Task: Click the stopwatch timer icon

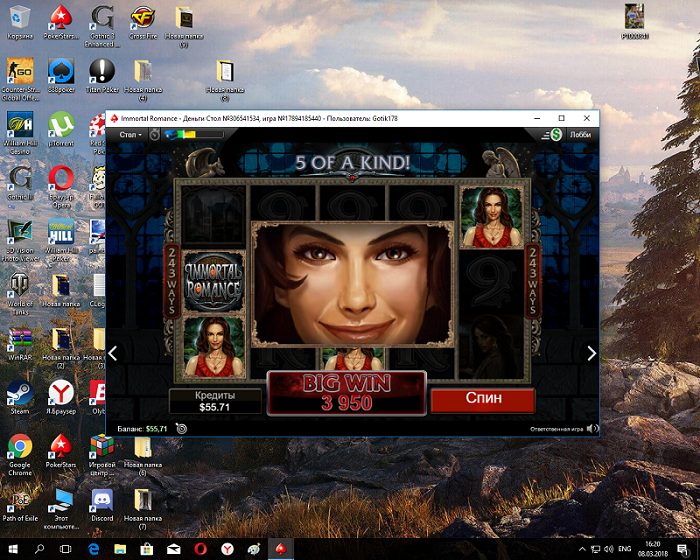Action: [155, 134]
